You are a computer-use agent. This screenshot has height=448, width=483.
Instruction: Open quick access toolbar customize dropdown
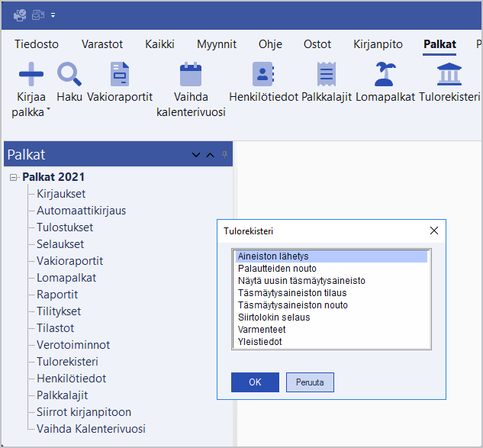pyautogui.click(x=53, y=15)
